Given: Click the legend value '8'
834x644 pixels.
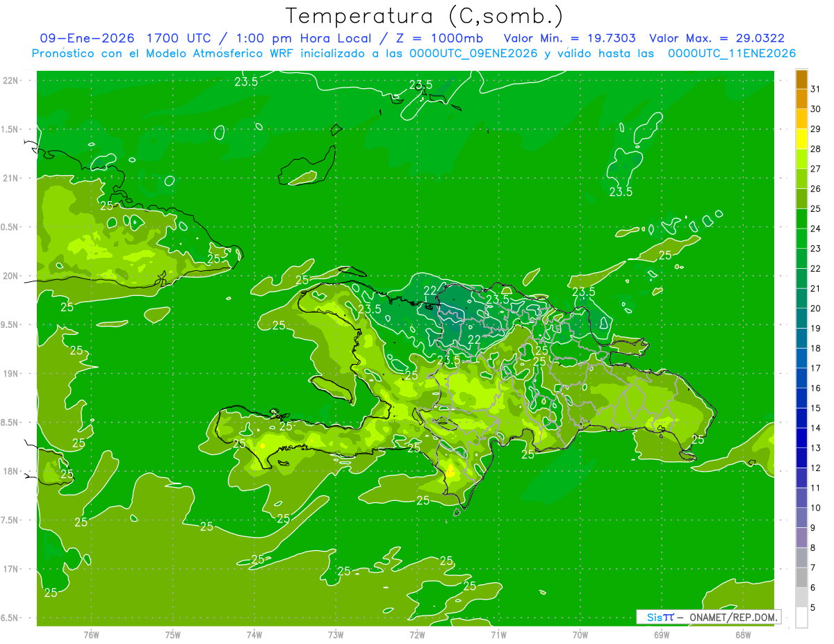Looking at the screenshot, I should coord(813,548).
